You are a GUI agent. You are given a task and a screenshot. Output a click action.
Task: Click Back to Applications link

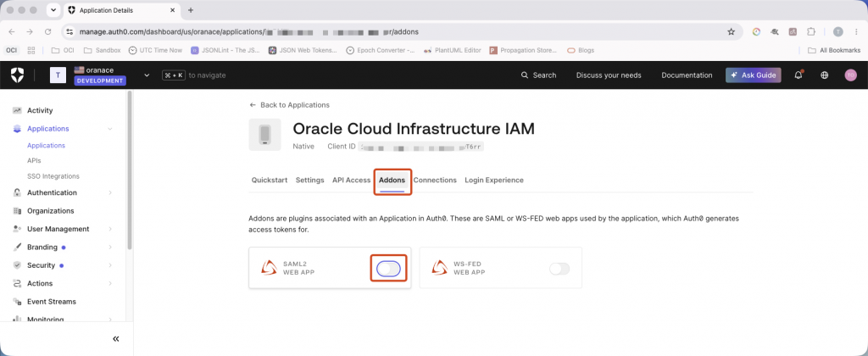tap(290, 104)
